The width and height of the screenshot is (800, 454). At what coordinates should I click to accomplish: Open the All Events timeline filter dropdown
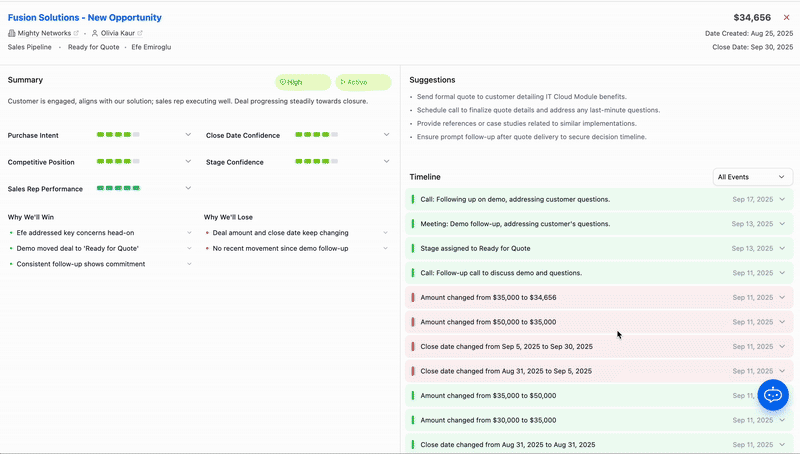[753, 177]
